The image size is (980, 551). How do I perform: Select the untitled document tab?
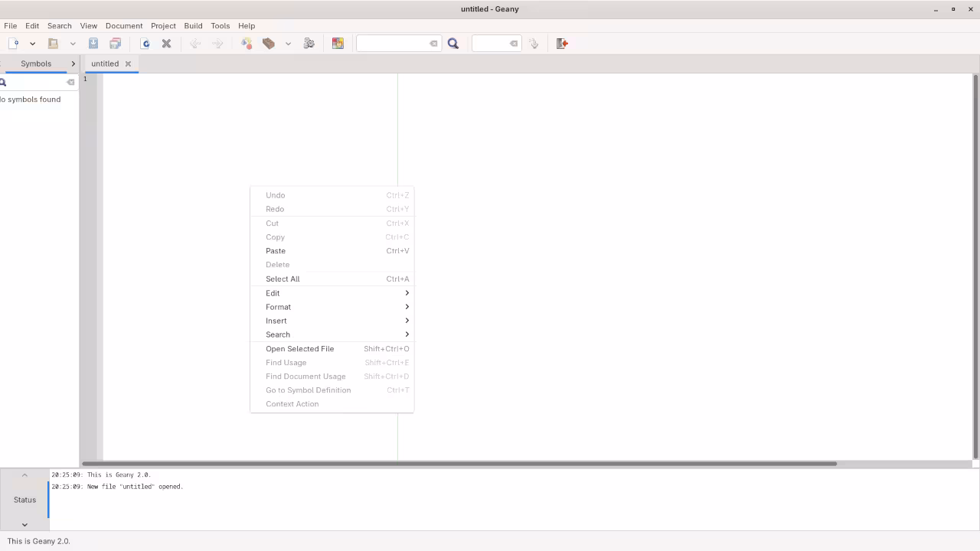[x=105, y=64]
